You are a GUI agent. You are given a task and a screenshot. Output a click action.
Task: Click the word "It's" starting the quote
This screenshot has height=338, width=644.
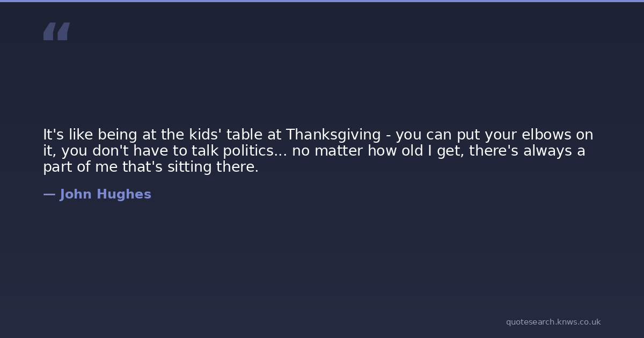coord(54,135)
